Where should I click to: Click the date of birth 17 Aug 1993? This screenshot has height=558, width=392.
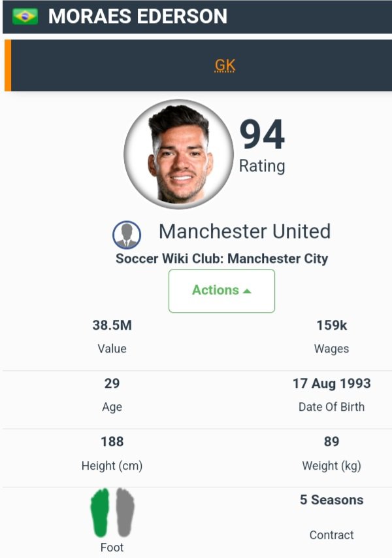pyautogui.click(x=331, y=383)
